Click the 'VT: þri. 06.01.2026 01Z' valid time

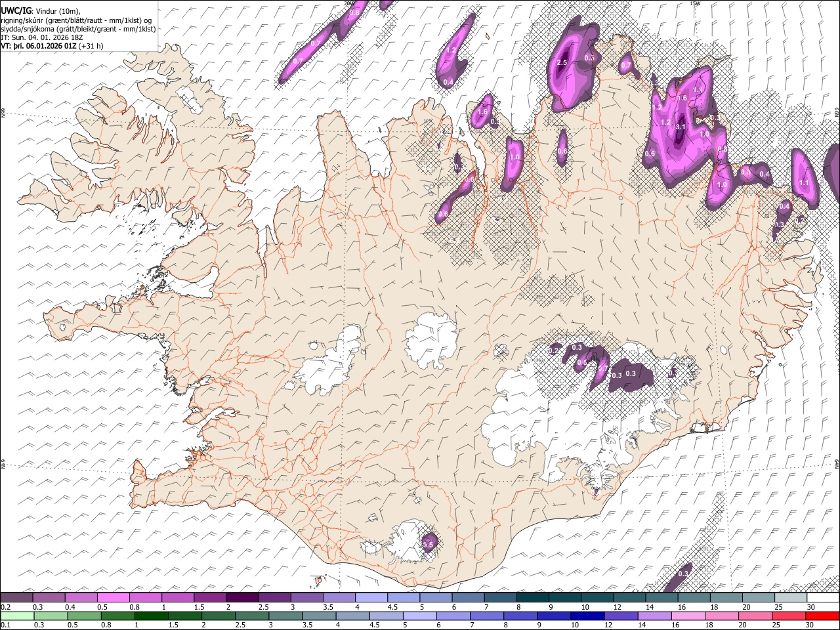[x=38, y=46]
